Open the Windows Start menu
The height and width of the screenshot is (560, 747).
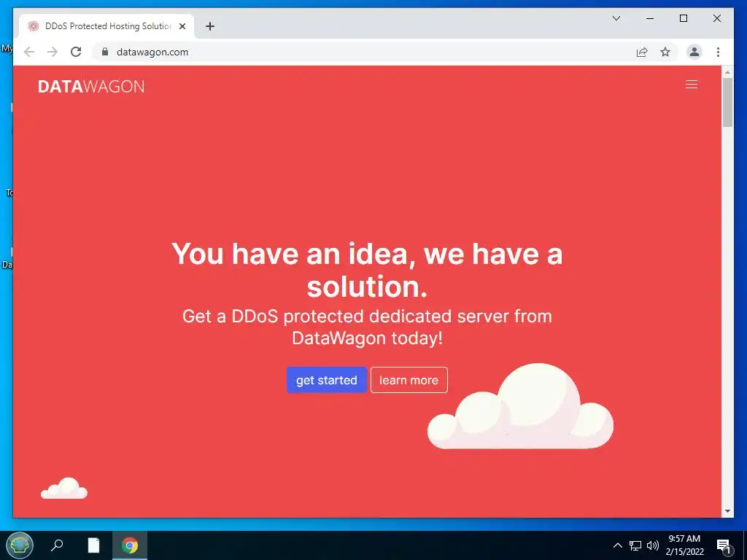(20, 545)
